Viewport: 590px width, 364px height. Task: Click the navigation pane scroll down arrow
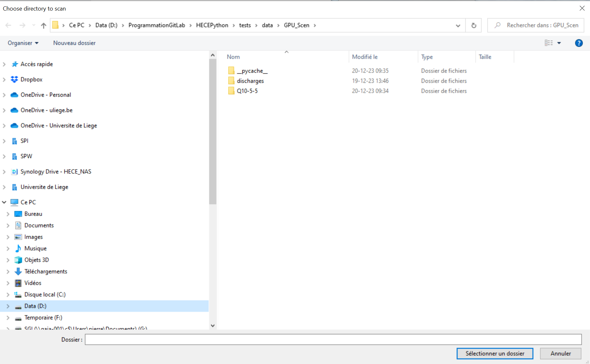point(213,326)
